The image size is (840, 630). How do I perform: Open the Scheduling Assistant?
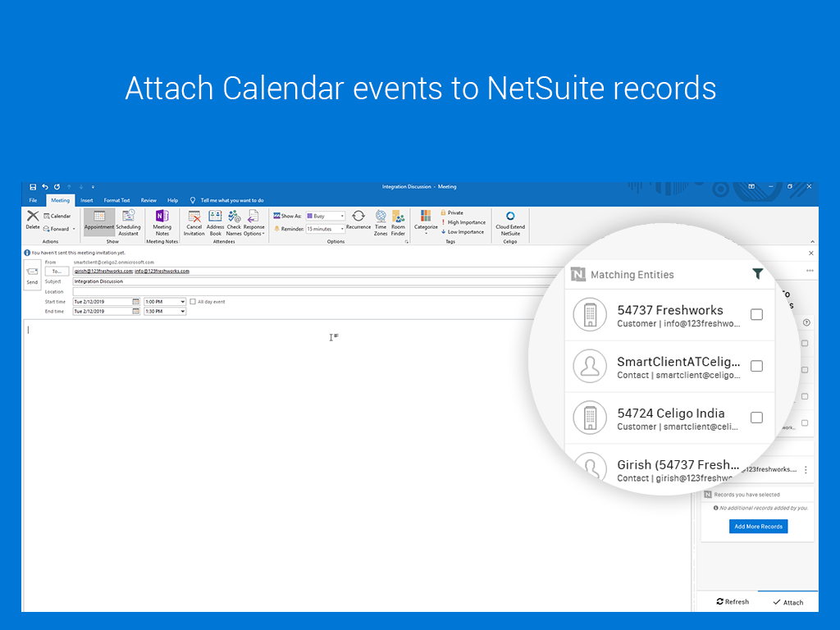click(129, 222)
